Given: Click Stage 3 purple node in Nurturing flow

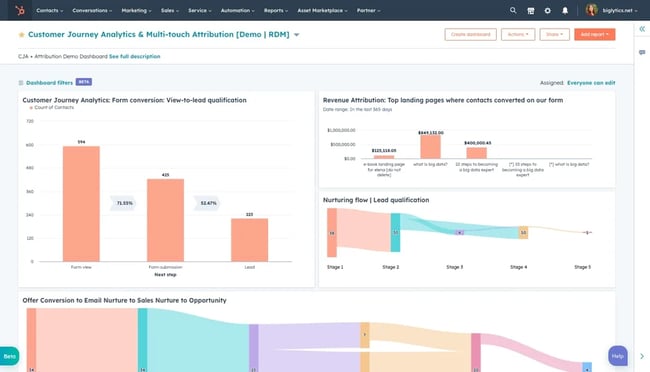Looking at the screenshot, I should point(459,233).
